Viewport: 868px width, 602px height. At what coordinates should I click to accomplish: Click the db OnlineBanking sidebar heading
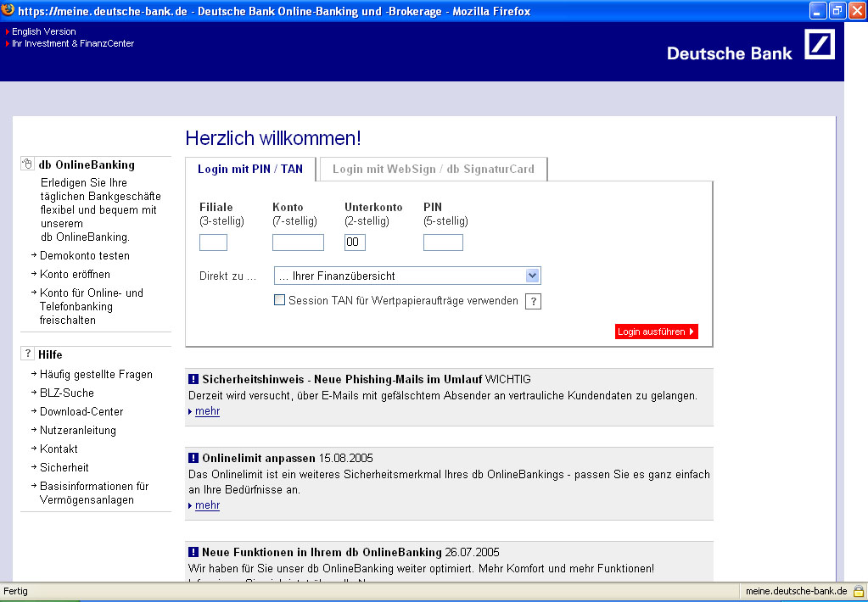87,164
